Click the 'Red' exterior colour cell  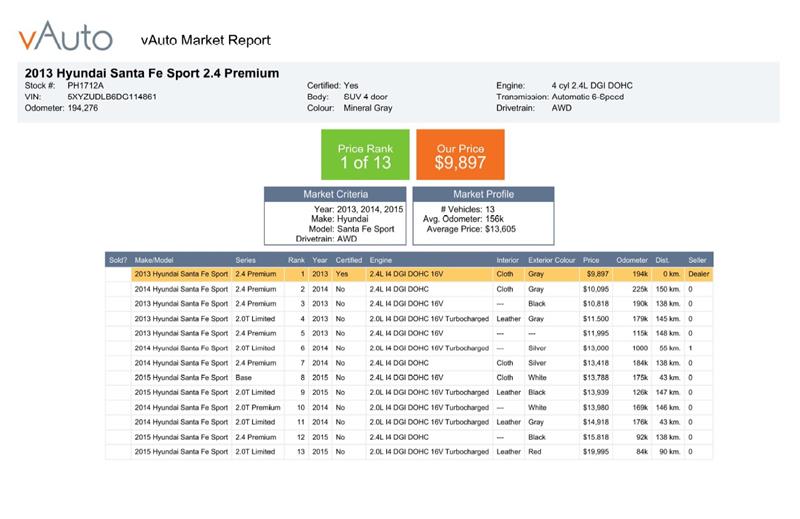(535, 451)
